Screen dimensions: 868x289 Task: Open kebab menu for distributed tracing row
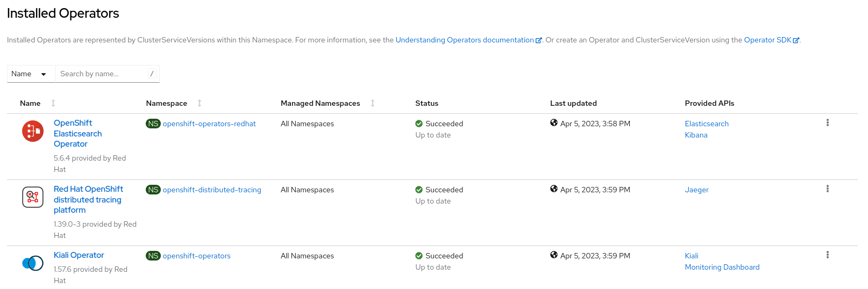tap(827, 189)
